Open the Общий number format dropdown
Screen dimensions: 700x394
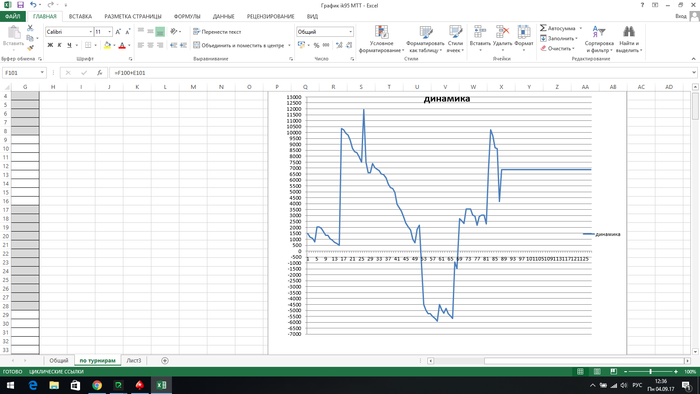pos(350,32)
